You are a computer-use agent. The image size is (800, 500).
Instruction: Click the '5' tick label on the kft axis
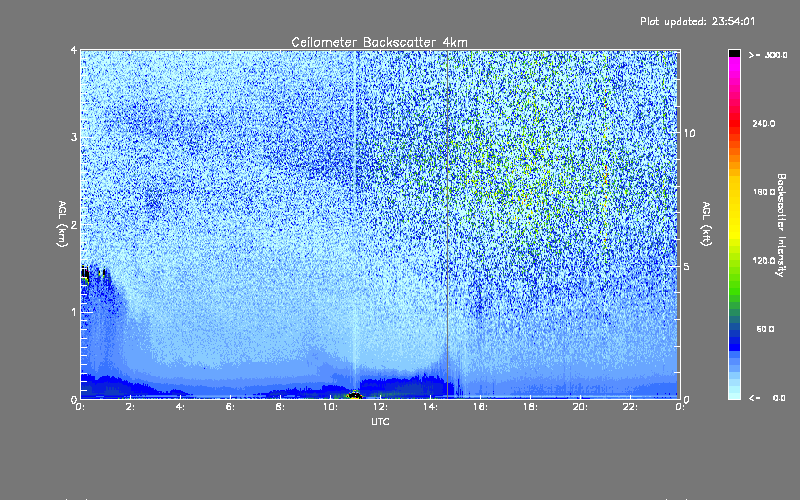(686, 267)
